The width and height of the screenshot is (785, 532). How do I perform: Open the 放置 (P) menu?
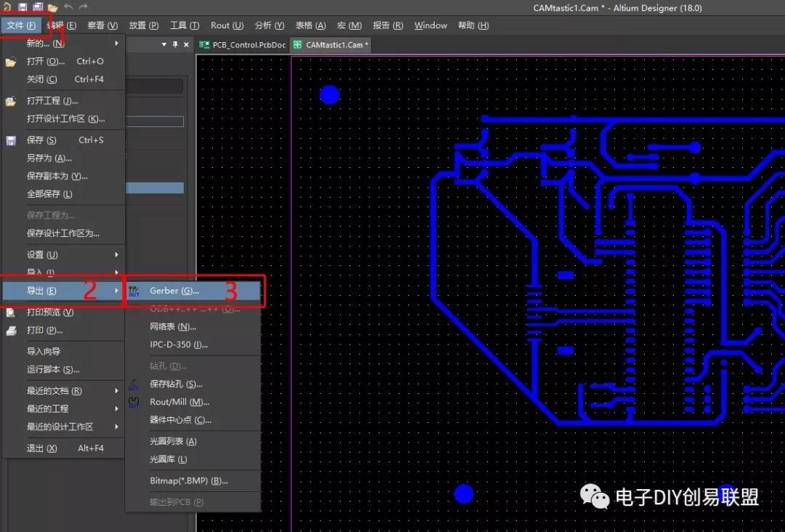pyautogui.click(x=144, y=25)
